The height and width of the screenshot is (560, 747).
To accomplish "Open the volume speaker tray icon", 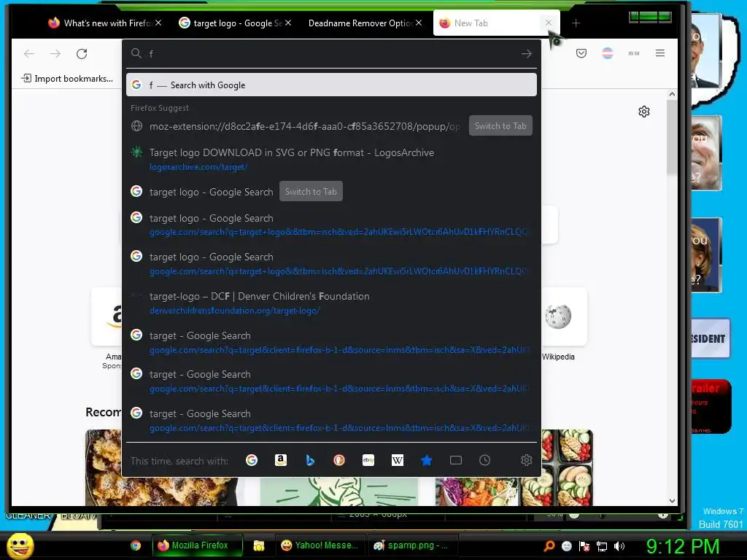I will 619,546.
